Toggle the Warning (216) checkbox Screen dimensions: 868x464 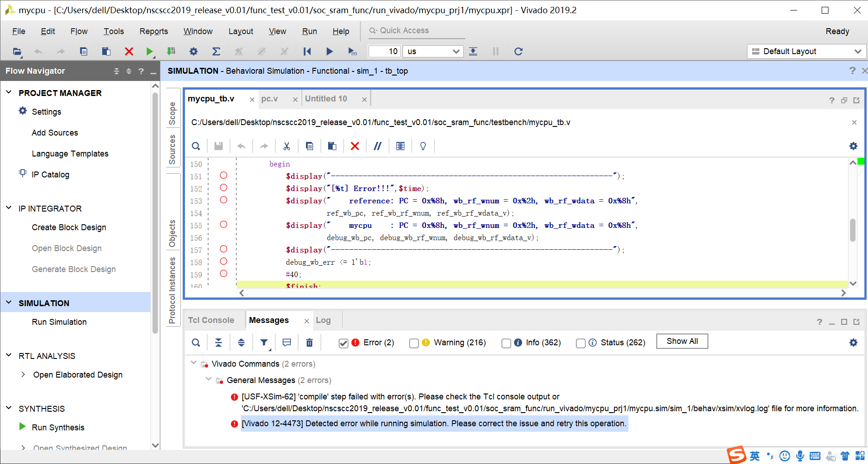point(414,343)
